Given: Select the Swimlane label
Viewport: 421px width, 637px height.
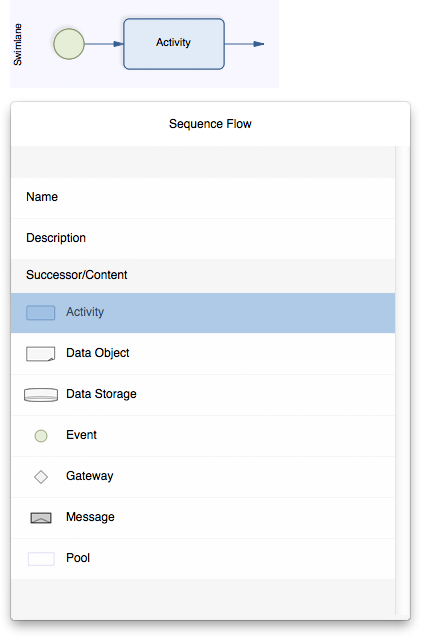Looking at the screenshot, I should (17, 44).
